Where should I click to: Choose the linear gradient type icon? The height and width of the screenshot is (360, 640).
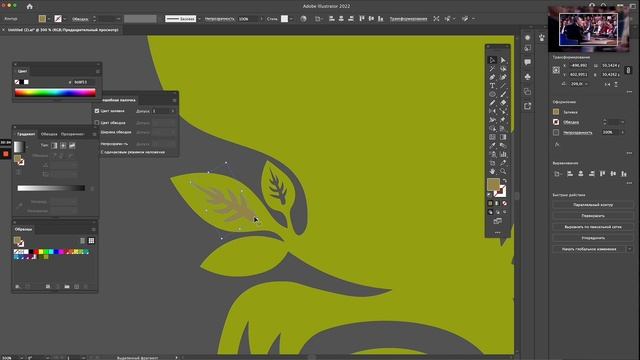54,146
